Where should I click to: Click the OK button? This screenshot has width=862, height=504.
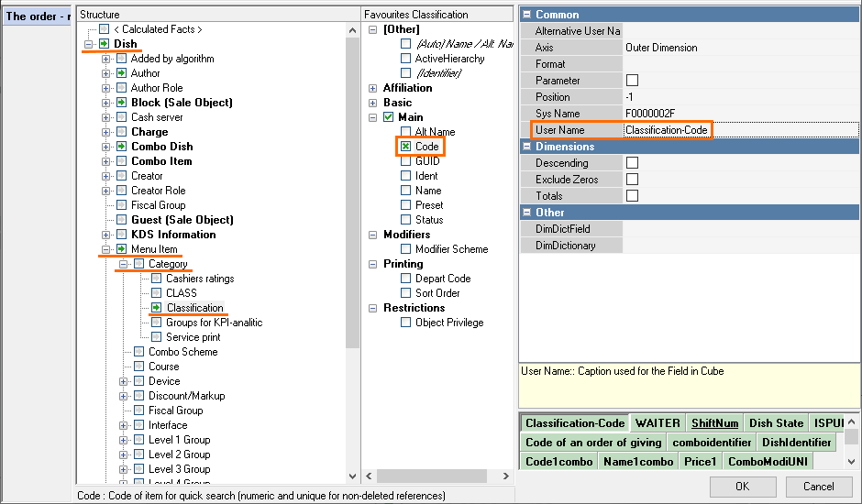coord(743,487)
